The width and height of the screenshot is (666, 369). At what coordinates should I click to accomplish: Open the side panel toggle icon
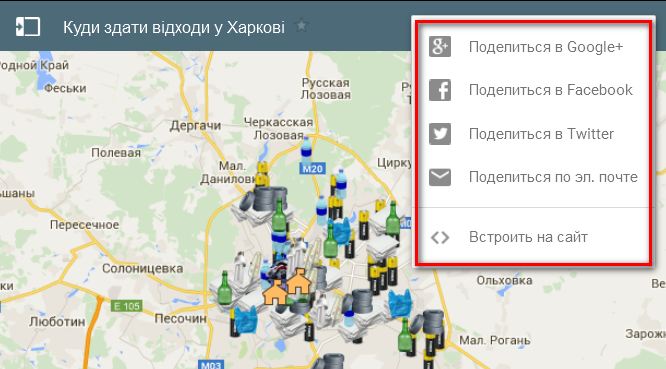[x=28, y=27]
